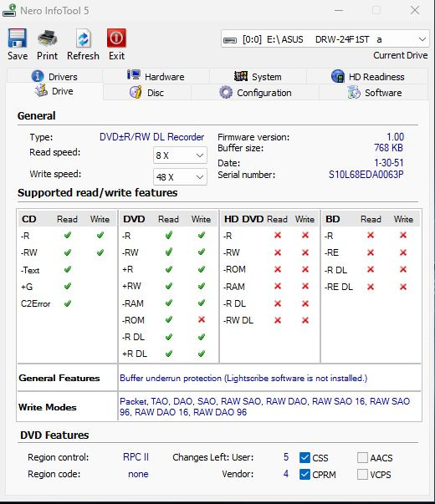This screenshot has width=435, height=504.
Task: Expand the Read speed 8 X dropdown
Action: (x=180, y=155)
